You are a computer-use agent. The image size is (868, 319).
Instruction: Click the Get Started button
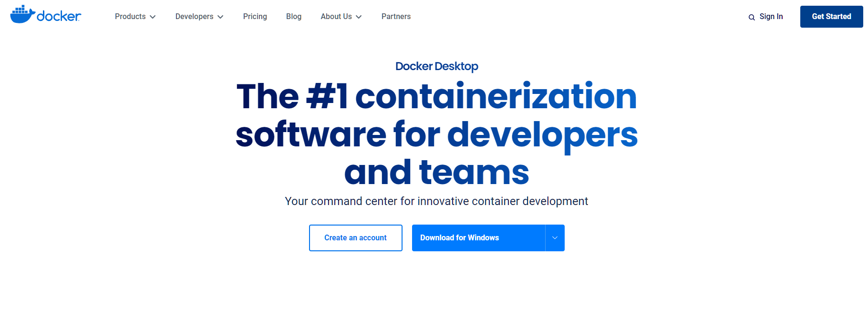point(832,17)
